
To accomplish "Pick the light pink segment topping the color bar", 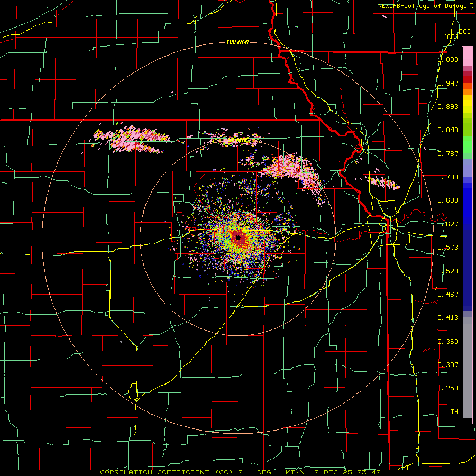I will coord(467,56).
